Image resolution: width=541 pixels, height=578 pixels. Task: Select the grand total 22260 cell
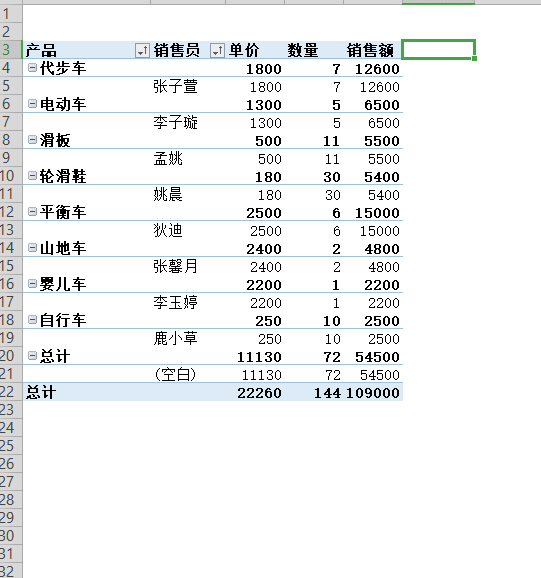(x=255, y=392)
